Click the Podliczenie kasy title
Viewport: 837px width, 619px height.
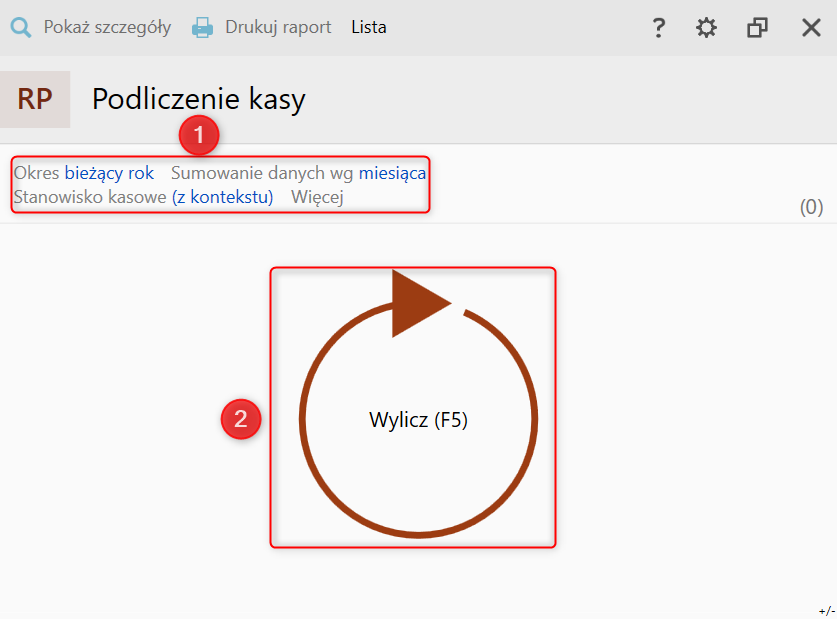pyautogui.click(x=199, y=99)
